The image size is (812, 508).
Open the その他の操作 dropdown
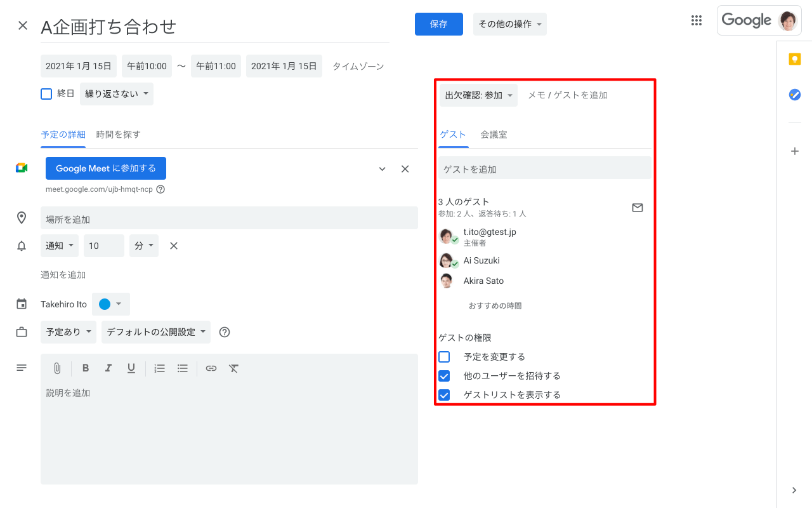510,24
